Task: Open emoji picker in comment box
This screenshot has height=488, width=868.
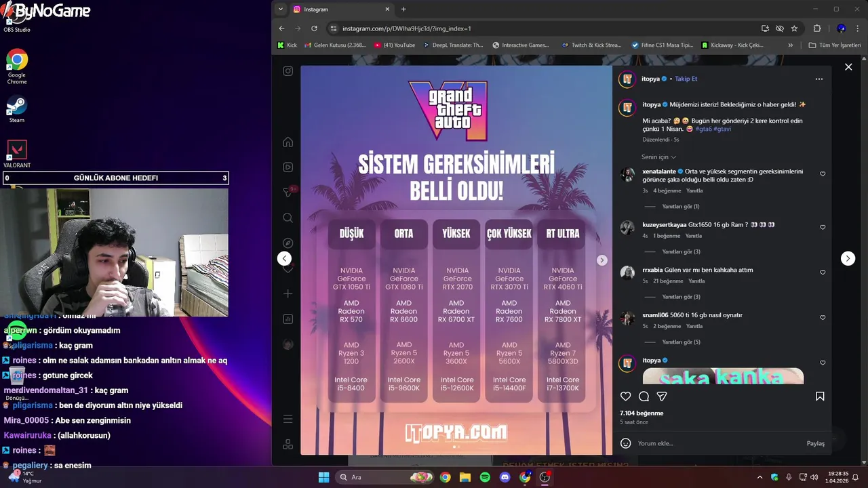Action: [626, 443]
